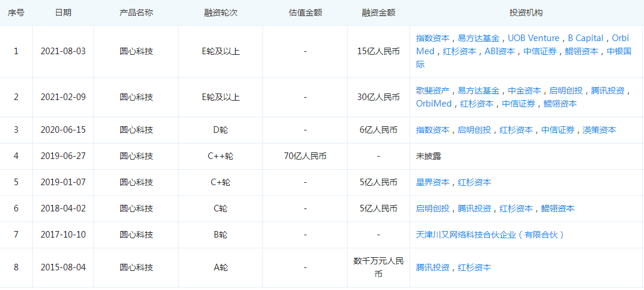The image size is (644, 290).
Task: Click the 产品名称 column header
Action: click(x=136, y=13)
